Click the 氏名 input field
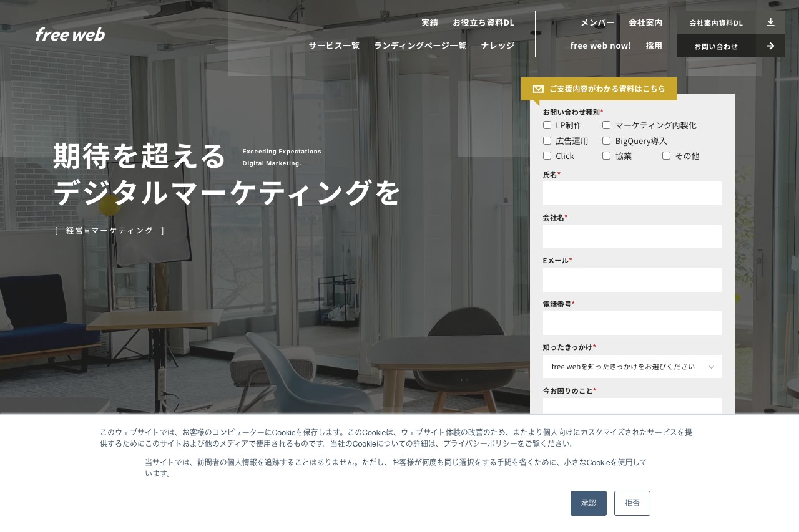The image size is (799, 532). point(632,193)
